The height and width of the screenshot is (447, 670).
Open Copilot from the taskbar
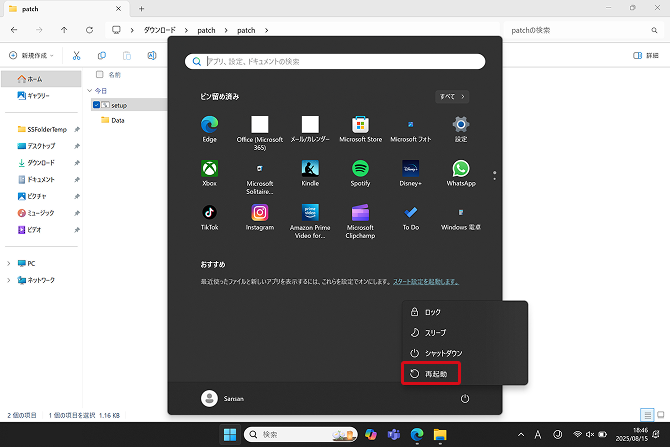coord(371,435)
